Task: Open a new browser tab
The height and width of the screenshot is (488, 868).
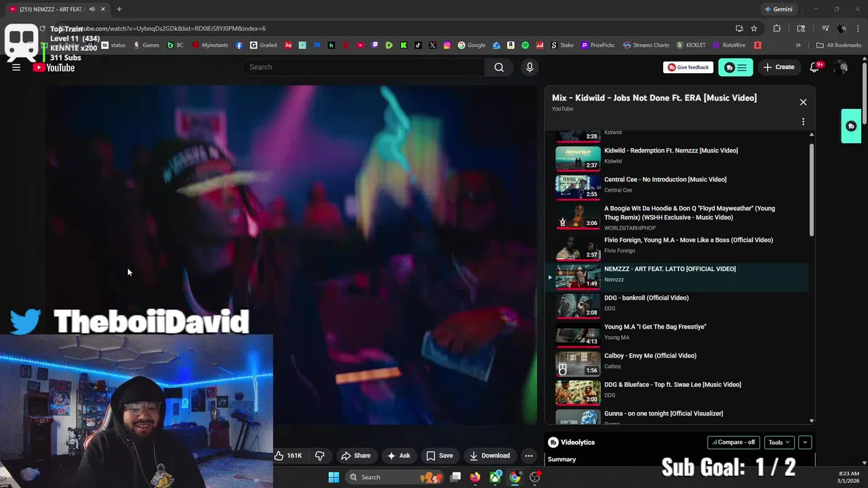Action: pos(119,9)
